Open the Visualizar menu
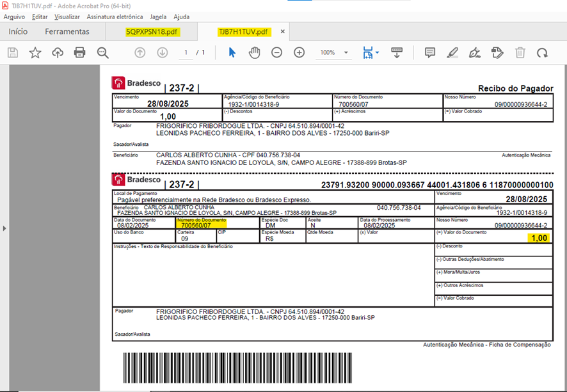 [67, 17]
